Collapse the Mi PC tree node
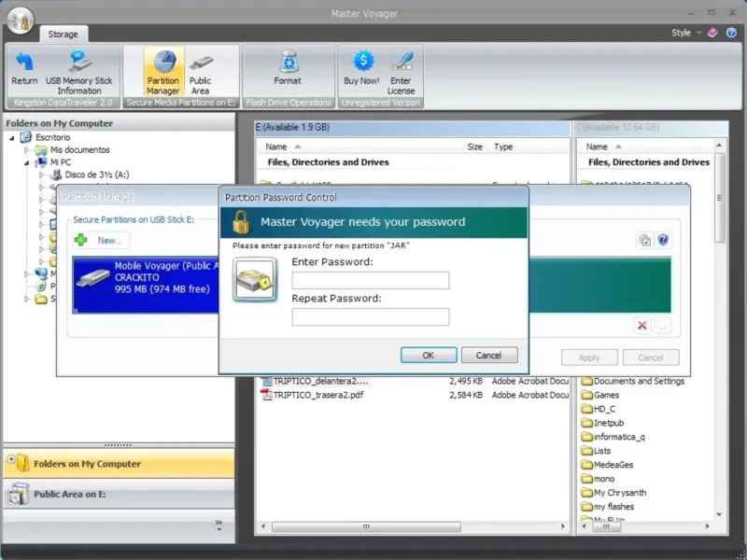Image resolution: width=747 pixels, height=560 pixels. pos(27,162)
